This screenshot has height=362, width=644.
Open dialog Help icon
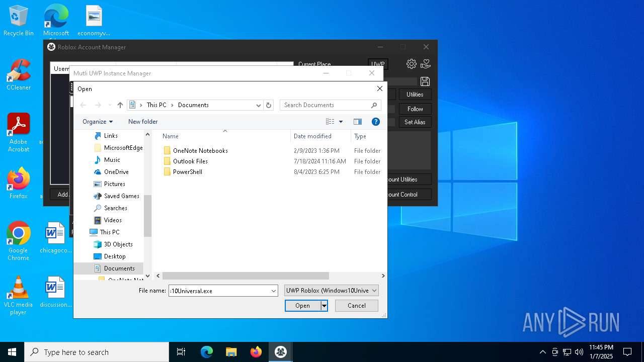(x=375, y=122)
